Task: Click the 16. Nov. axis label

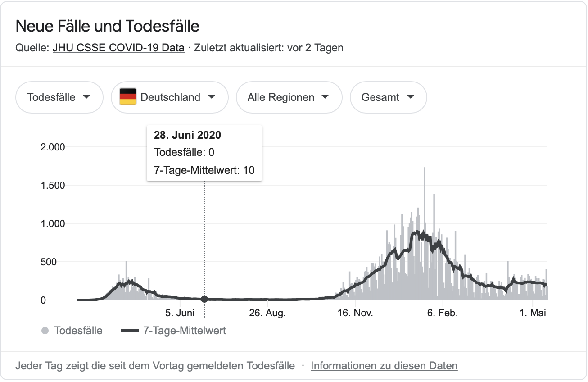Action: [355, 313]
